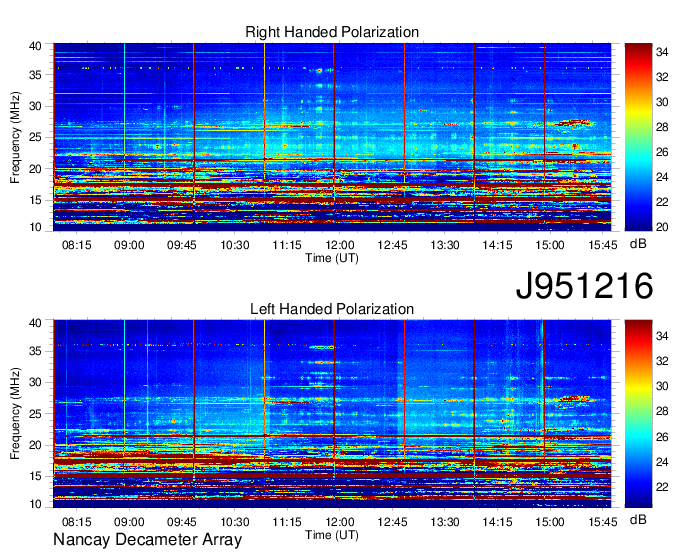Click 40 frequency tick of Left Handed plot
Image resolution: width=680 pixels, height=552 pixels.
(x=35, y=323)
